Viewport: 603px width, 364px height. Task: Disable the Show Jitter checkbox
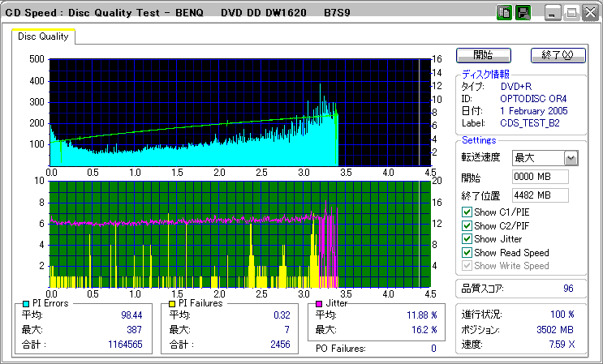coord(467,239)
